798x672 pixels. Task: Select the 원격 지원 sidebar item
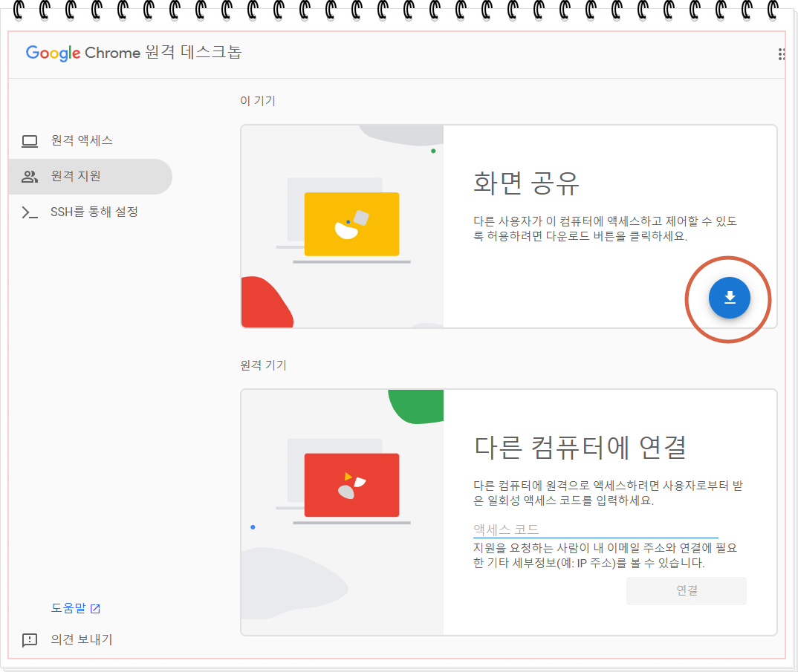[91, 177]
